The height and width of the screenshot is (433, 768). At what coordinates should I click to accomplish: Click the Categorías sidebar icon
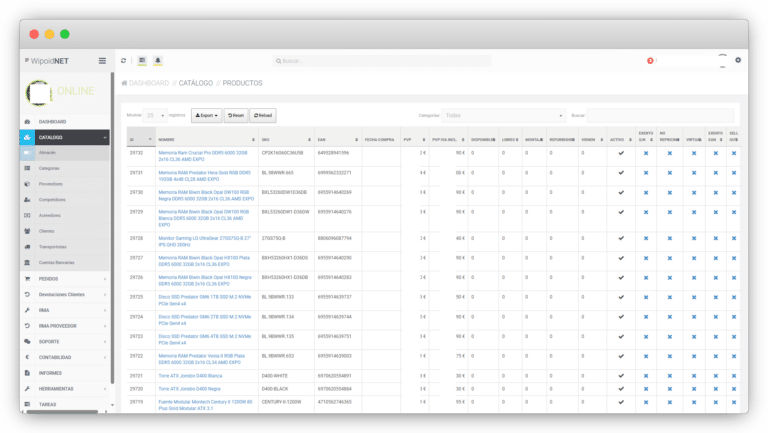[x=27, y=168]
